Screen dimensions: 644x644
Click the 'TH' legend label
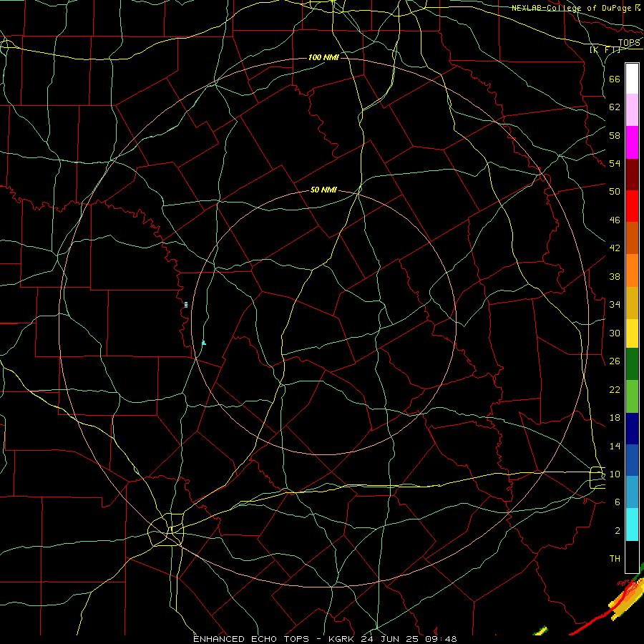[615, 558]
